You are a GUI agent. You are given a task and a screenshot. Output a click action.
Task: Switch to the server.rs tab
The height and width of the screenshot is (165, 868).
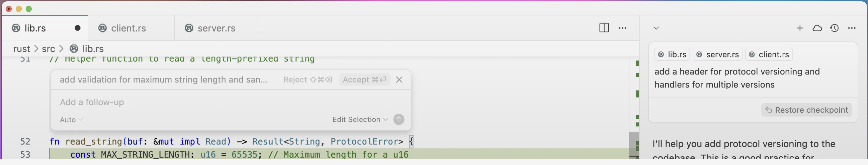(216, 28)
